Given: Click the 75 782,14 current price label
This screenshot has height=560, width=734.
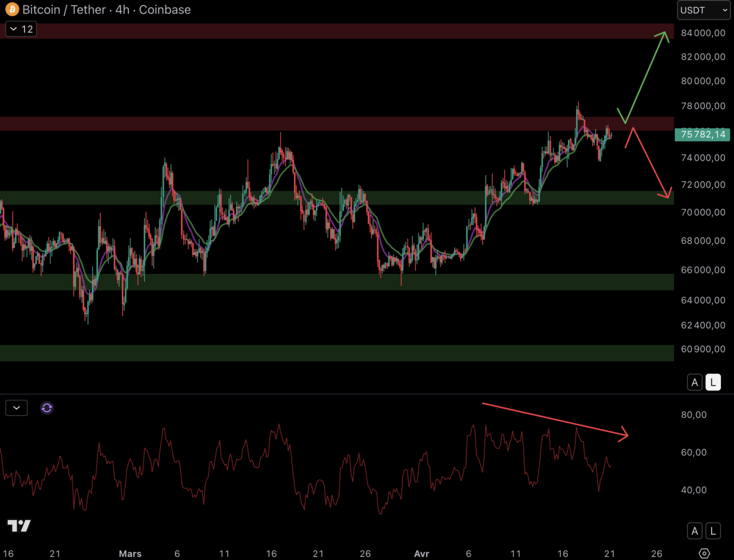Looking at the screenshot, I should tap(702, 135).
